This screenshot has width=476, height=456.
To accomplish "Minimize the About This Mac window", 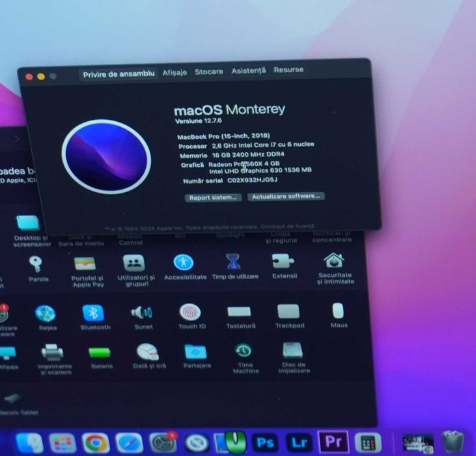I will [x=41, y=76].
